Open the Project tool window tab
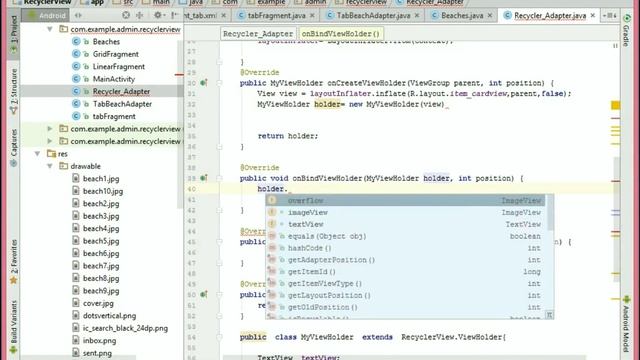 [14, 35]
